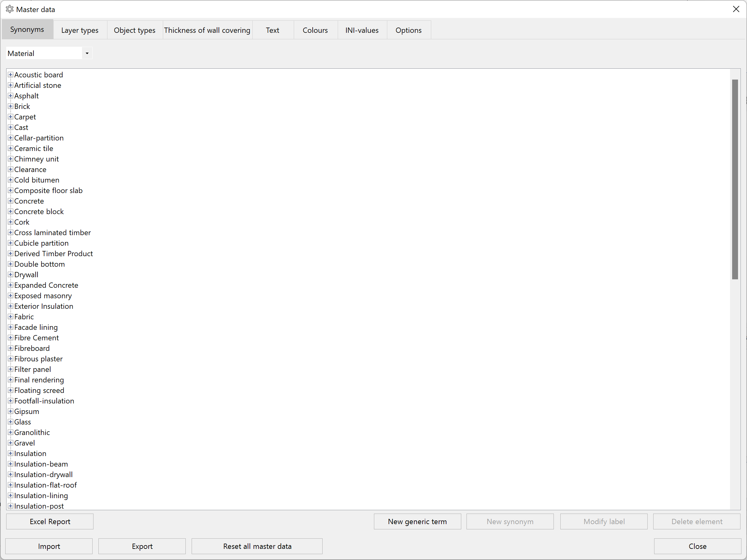Expand the Concrete block tree item
Viewport: 747px width, 560px height.
pos(11,211)
